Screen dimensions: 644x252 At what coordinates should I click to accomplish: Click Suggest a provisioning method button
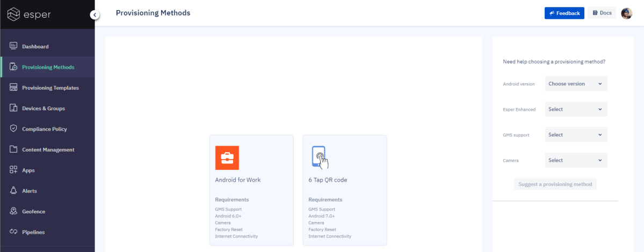(555, 184)
